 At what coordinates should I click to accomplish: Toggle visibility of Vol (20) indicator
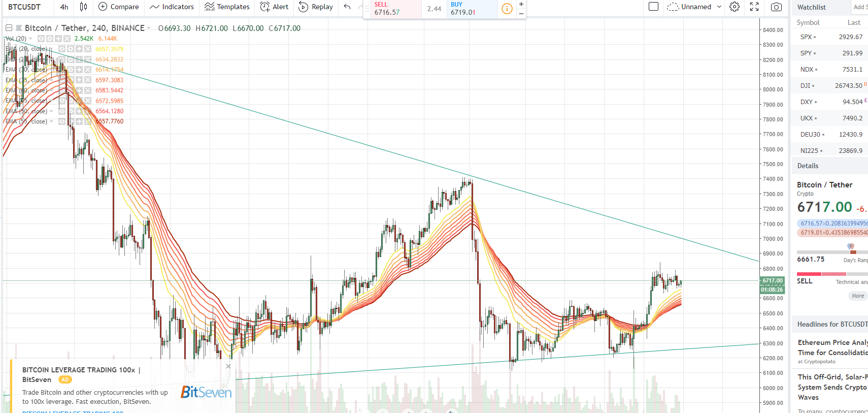point(41,39)
